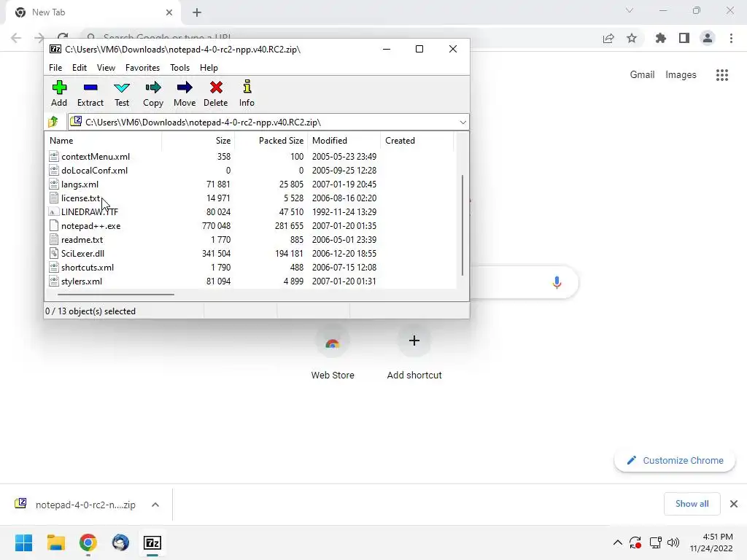Click the vertical scrollbar in file list
Screen dimensions: 747x560
pyautogui.click(x=462, y=225)
